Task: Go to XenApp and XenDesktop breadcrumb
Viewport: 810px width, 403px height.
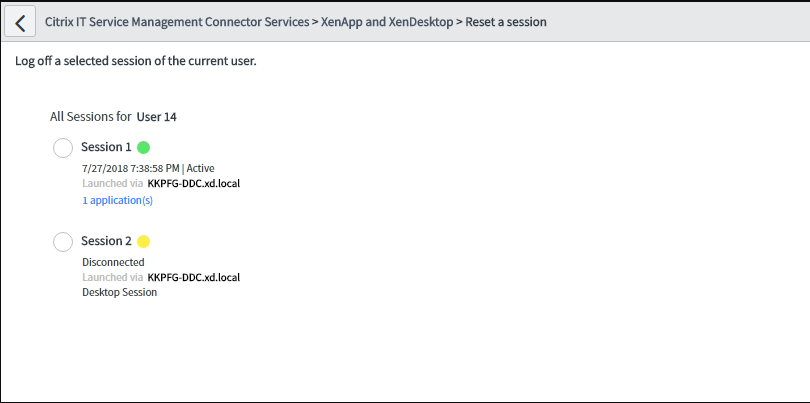Action: (x=386, y=22)
